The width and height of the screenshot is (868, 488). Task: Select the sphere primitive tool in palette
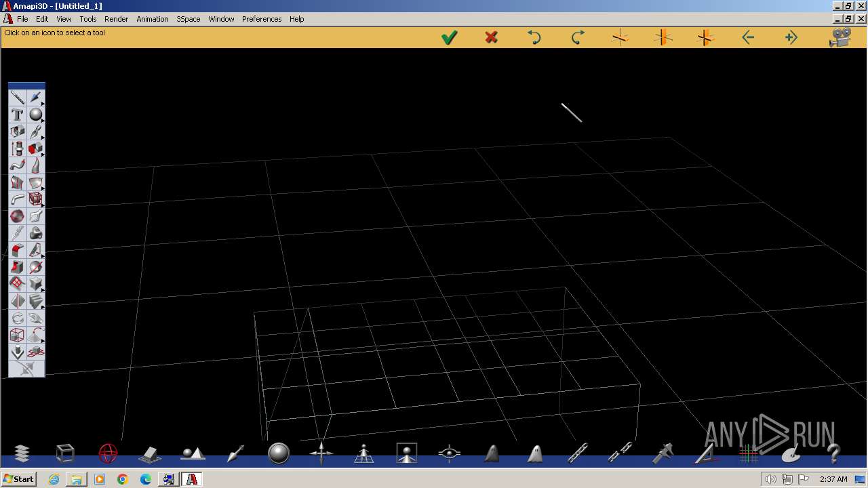click(36, 115)
